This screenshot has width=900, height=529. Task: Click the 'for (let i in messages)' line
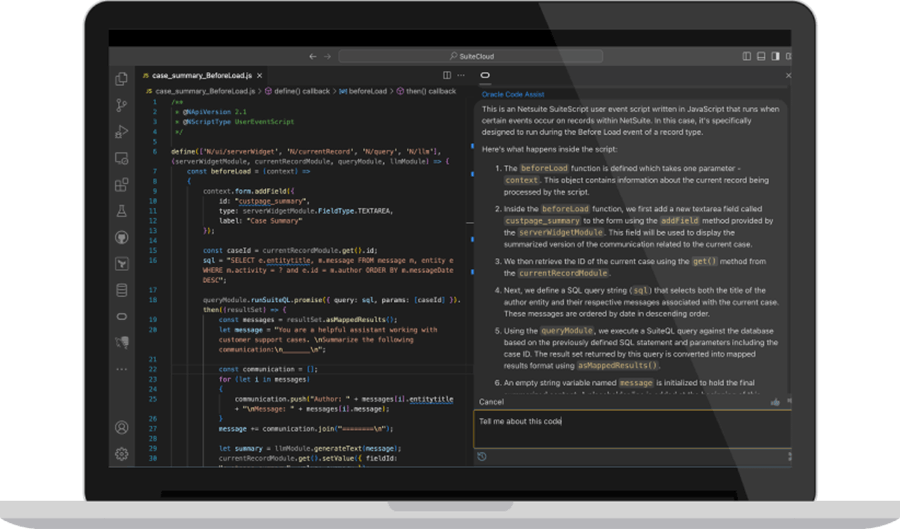(x=264, y=379)
